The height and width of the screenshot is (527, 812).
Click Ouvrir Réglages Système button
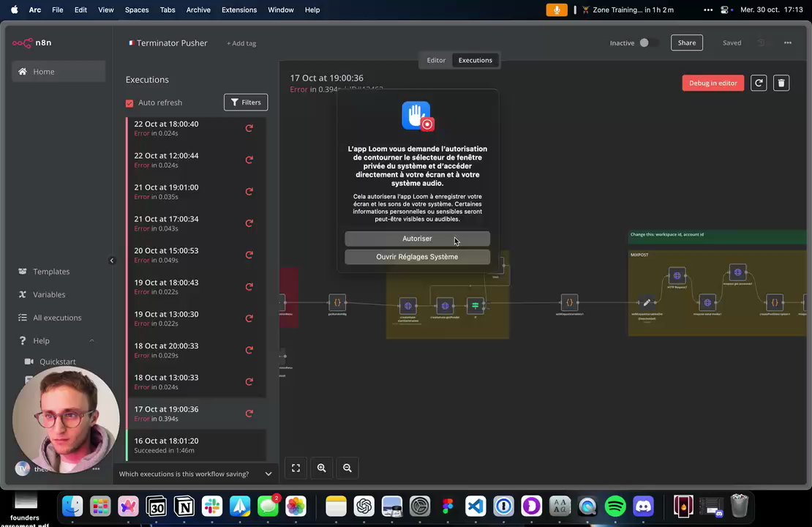[x=418, y=256]
